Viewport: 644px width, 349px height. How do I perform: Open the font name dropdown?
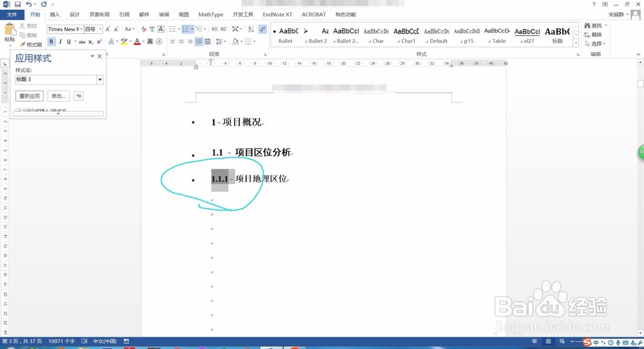[81, 29]
